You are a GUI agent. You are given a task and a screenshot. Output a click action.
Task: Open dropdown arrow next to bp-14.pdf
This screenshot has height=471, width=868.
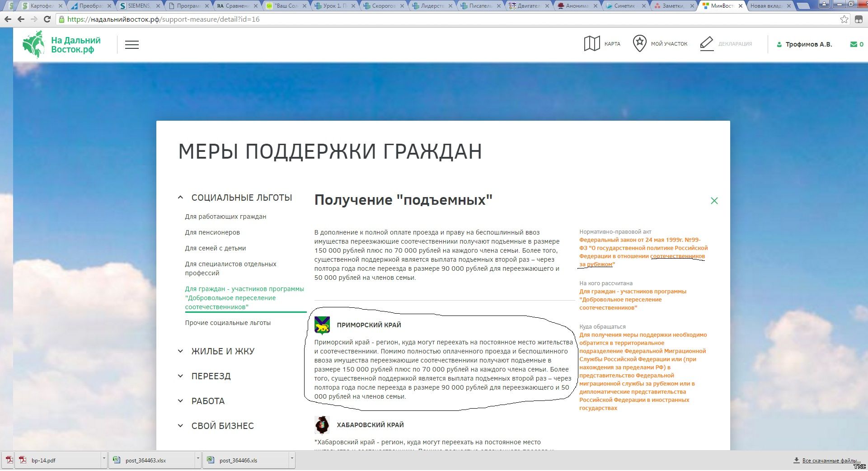(x=104, y=460)
